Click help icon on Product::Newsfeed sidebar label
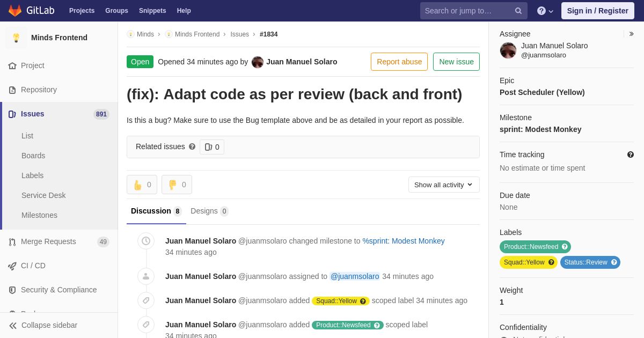The height and width of the screenshot is (338, 644). point(565,247)
